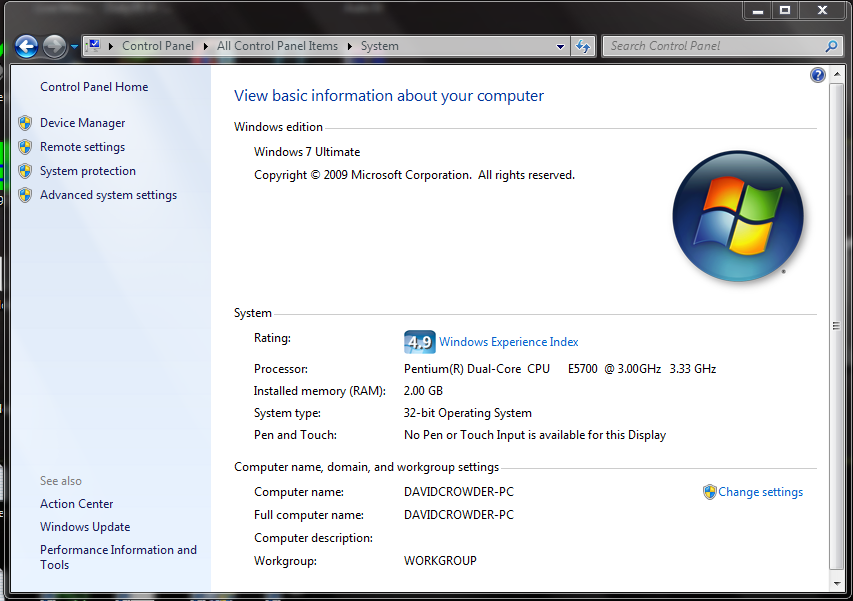
Task: Click the shield icon beside Device Manager
Action: 25,123
